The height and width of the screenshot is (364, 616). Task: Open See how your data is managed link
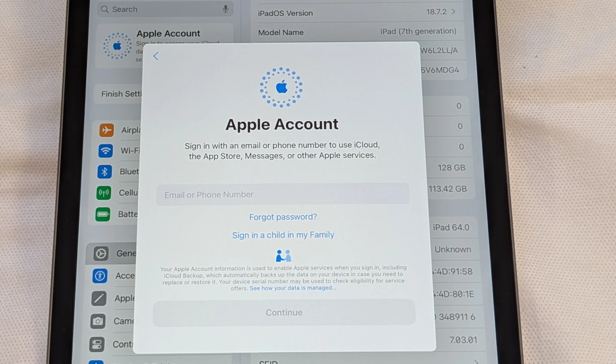[293, 288]
